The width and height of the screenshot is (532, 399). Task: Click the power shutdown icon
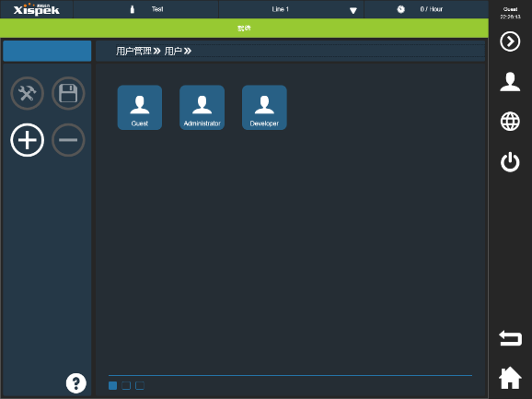(x=510, y=162)
